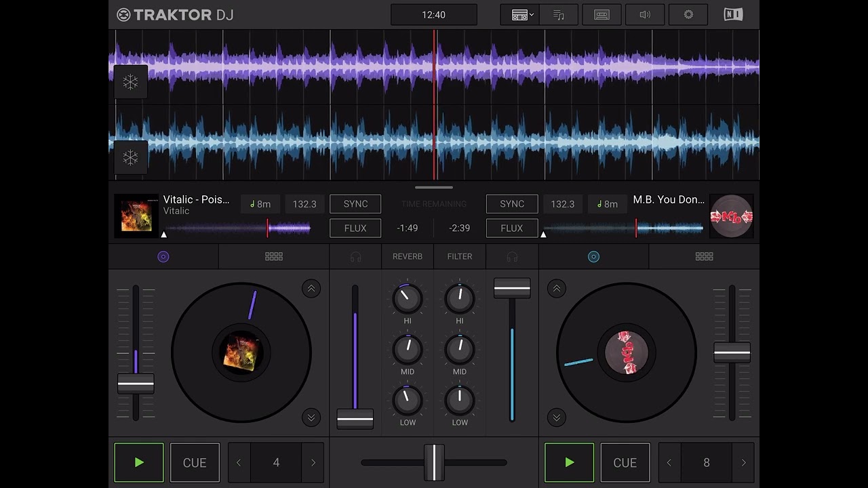
Task: Seek within right deck blue track overview
Action: [623, 228]
